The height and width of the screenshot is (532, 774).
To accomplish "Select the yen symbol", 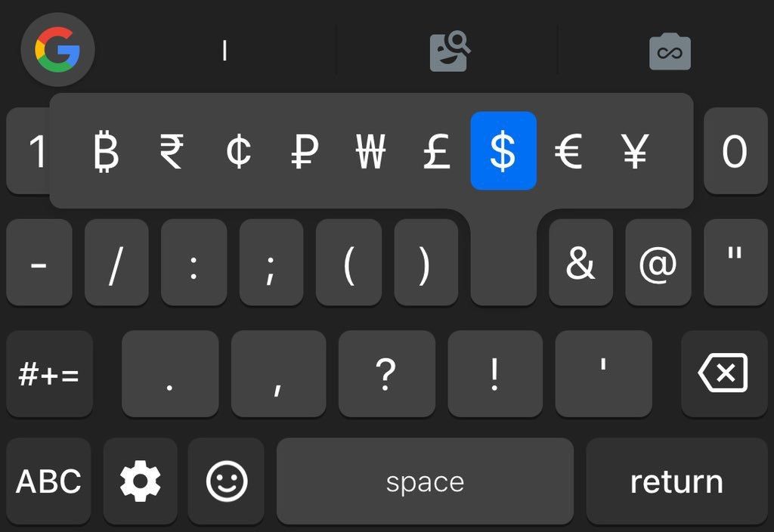I will point(635,151).
